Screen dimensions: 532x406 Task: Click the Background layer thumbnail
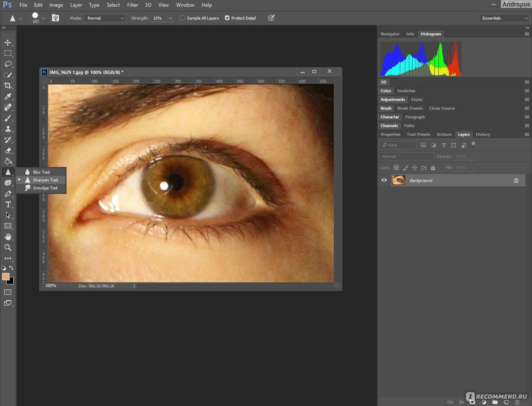point(399,180)
